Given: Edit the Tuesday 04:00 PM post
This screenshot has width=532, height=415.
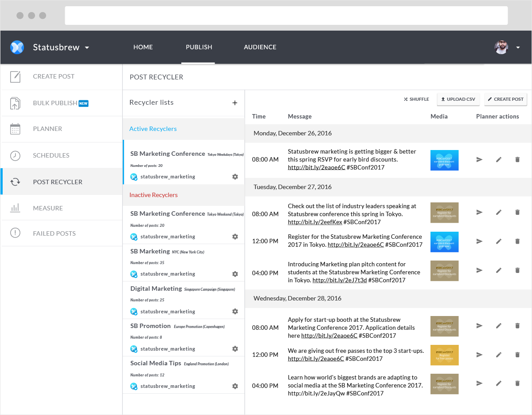Looking at the screenshot, I should (x=499, y=270).
